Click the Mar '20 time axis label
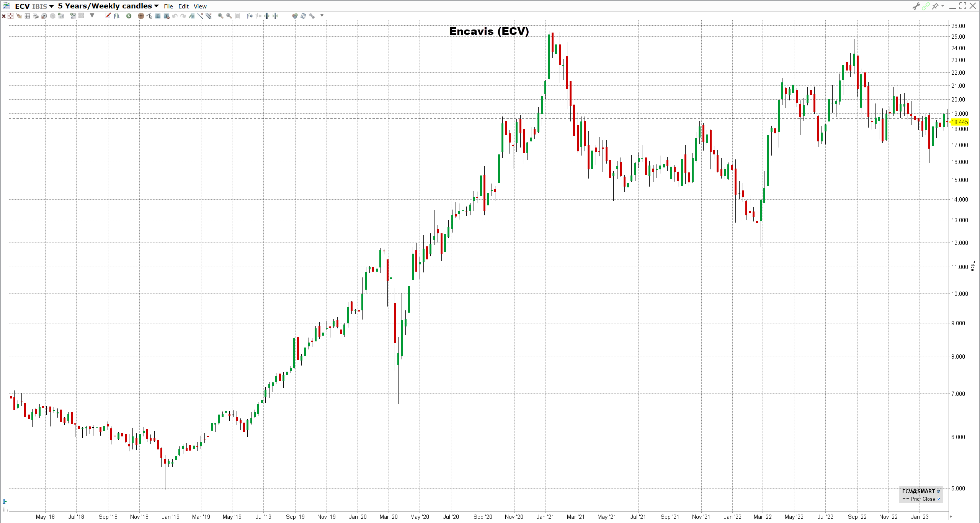This screenshot has width=980, height=523. click(389, 517)
